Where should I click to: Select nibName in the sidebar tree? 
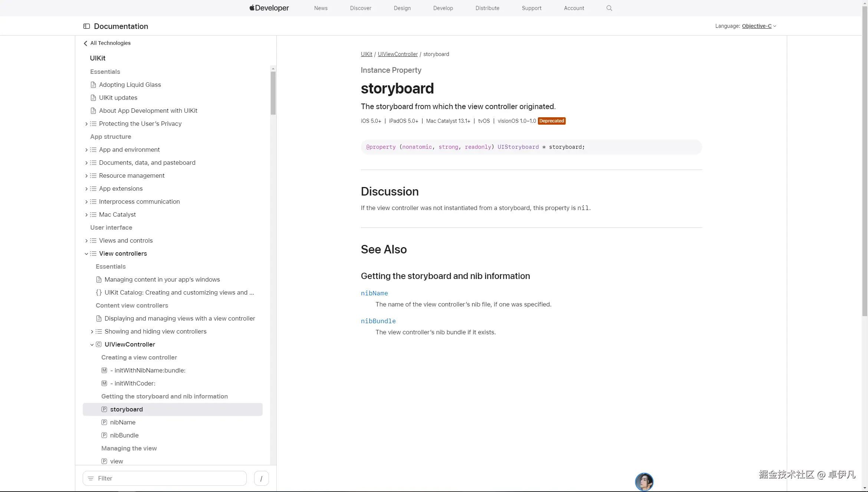point(123,422)
